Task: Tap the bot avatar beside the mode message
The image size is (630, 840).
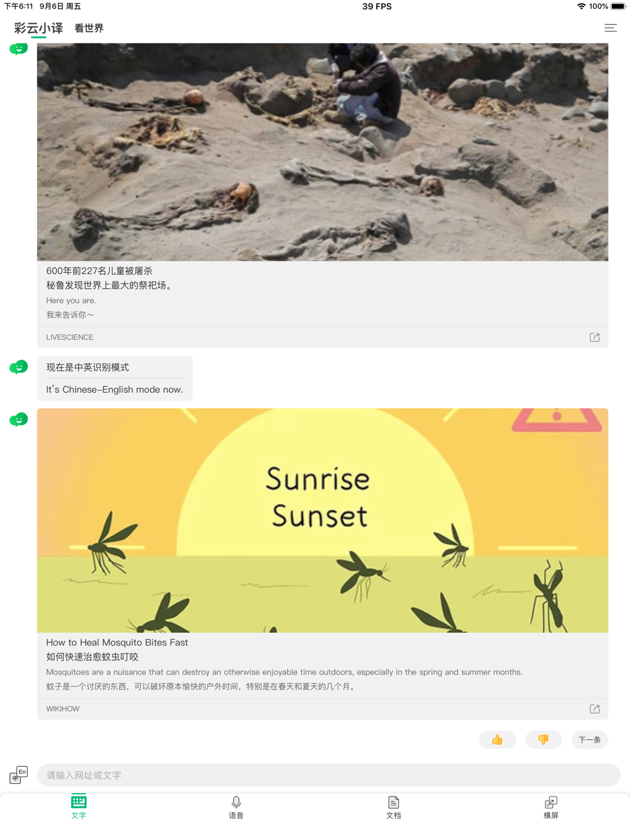Action: point(19,367)
